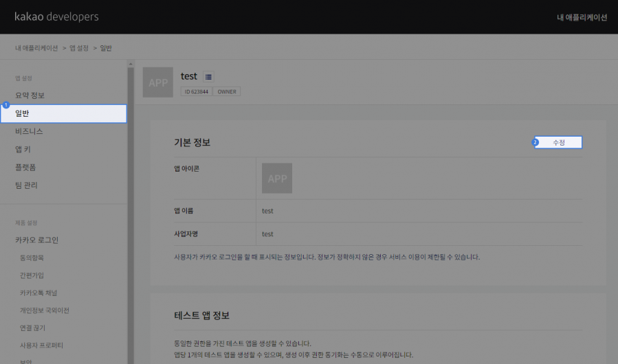This screenshot has height=364, width=618.
Task: Open 비즈니스 settings in sidebar
Action: coord(29,131)
